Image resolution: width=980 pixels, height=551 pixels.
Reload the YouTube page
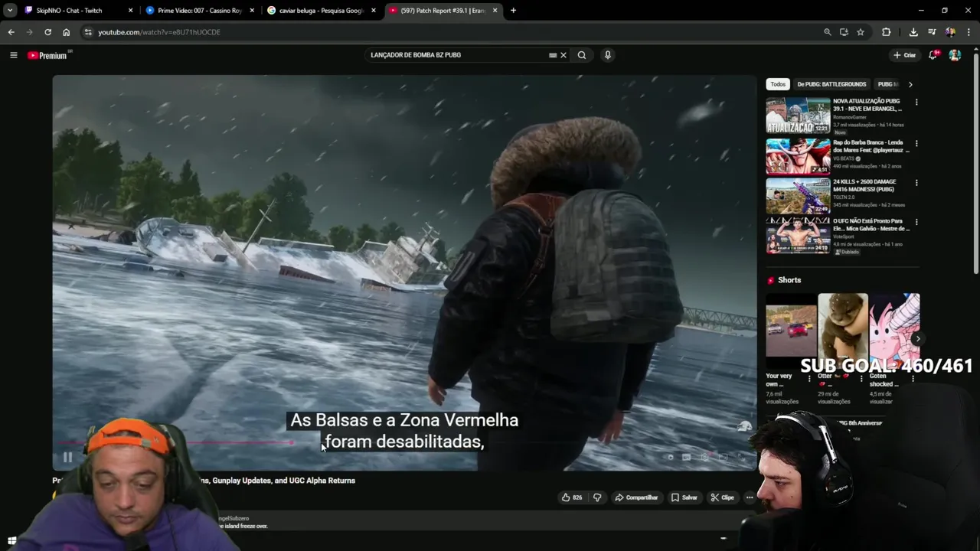click(x=47, y=32)
